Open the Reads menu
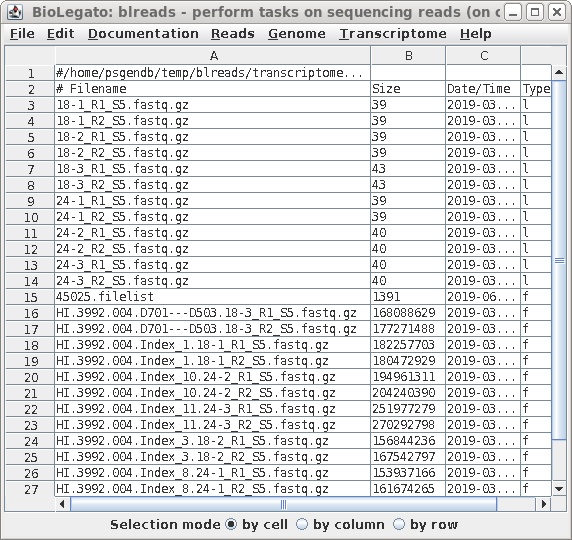The width and height of the screenshot is (572, 540). [233, 34]
